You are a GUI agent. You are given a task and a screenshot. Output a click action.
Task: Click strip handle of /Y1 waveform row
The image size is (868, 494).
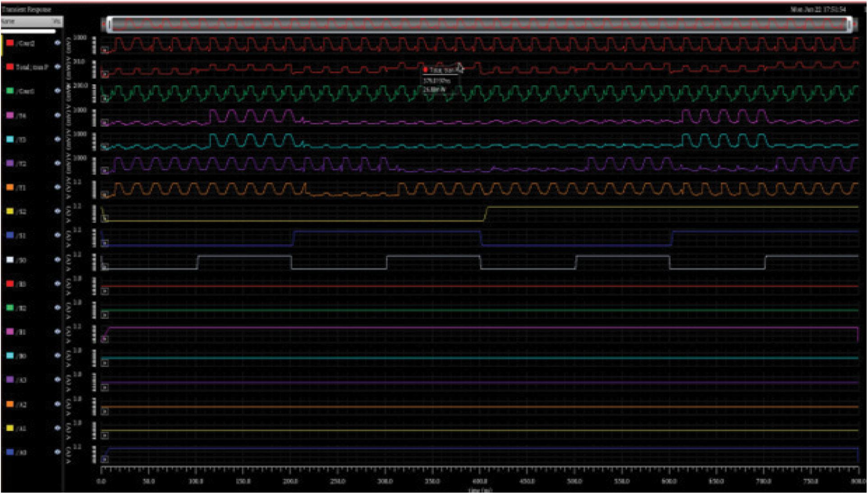tap(94, 189)
